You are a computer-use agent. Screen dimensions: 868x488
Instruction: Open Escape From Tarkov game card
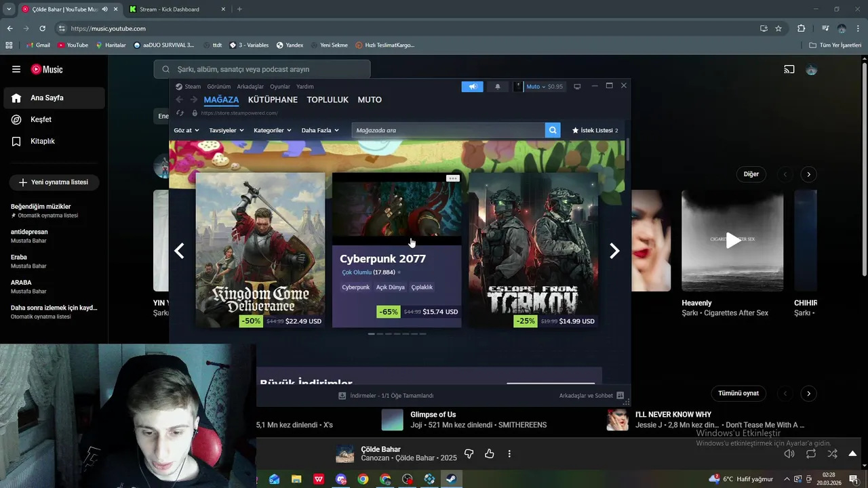(533, 250)
